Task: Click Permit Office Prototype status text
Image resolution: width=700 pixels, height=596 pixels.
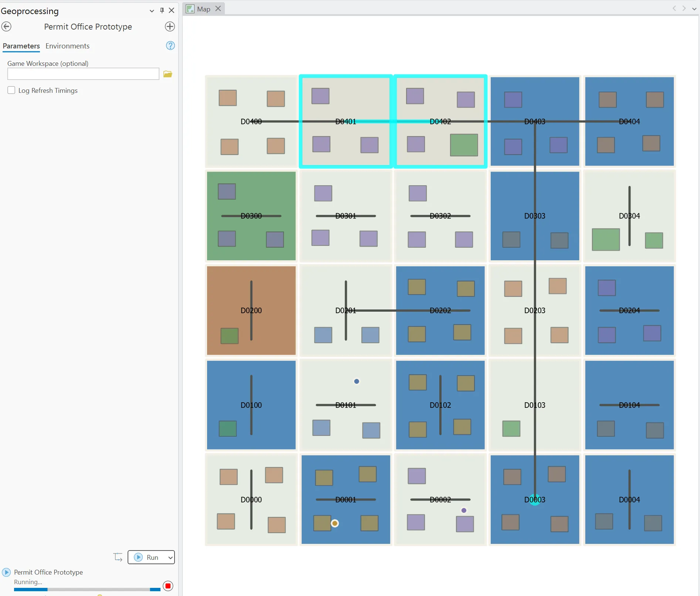Action: 48,572
